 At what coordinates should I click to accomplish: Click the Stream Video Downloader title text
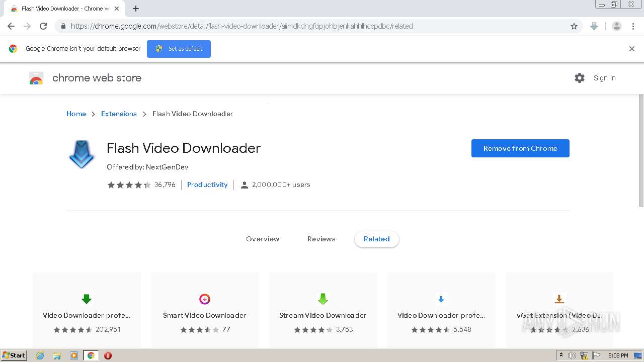point(323,315)
